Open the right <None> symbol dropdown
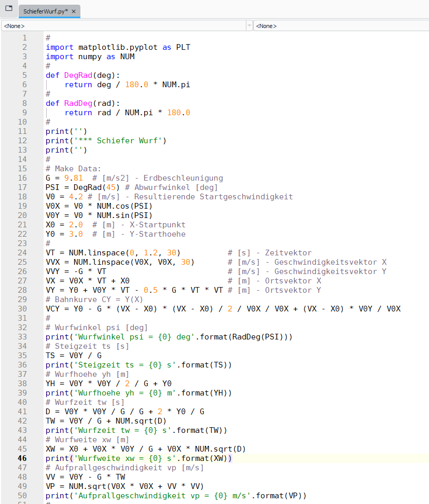The width and height of the screenshot is (429, 504). point(341,26)
